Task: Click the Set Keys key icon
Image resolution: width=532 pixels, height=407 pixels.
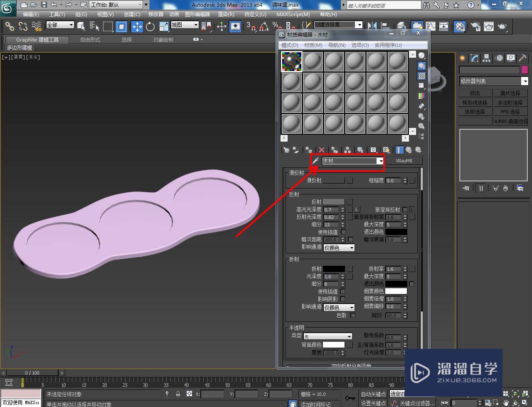Action: pos(350,398)
